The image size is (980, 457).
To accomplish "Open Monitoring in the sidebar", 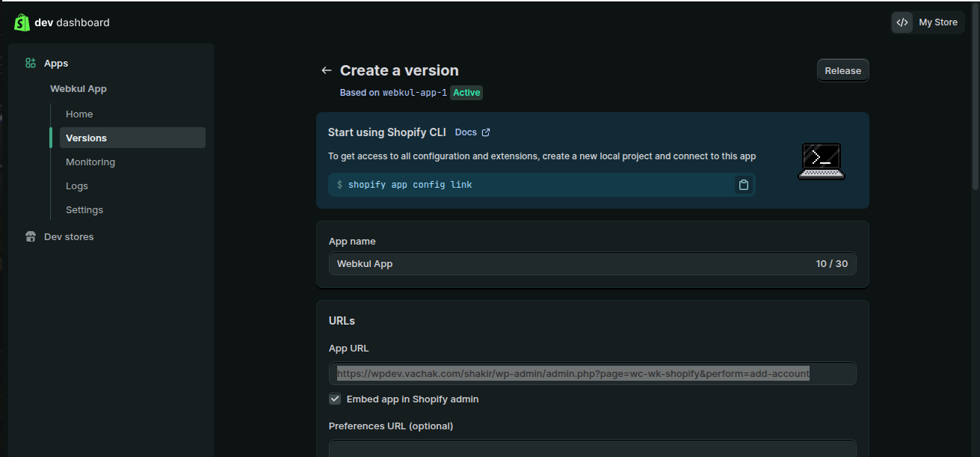I will 90,162.
